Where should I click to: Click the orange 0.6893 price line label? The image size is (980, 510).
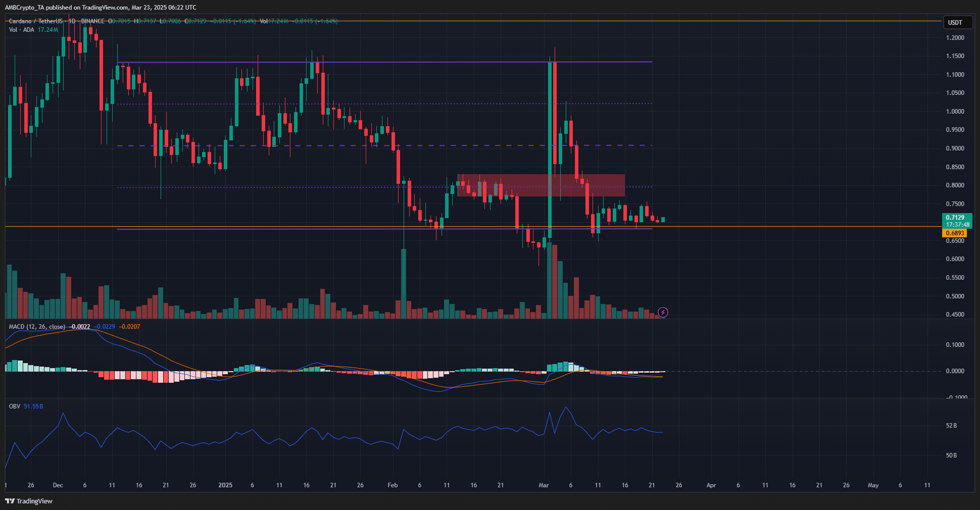coord(955,233)
